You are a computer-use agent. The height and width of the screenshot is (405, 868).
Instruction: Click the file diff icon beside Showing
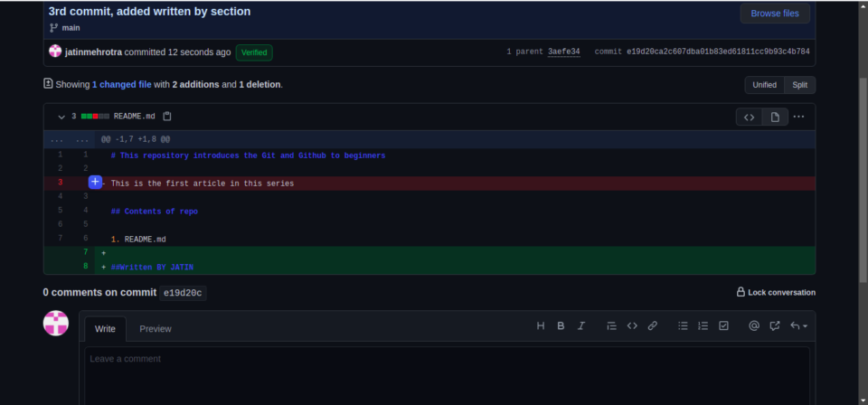(48, 83)
